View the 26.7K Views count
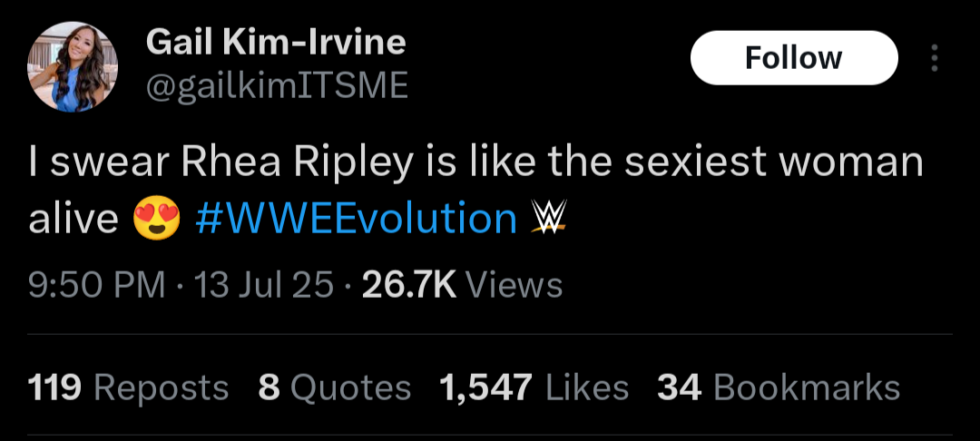Viewport: 980px width, 441px height. [x=463, y=285]
